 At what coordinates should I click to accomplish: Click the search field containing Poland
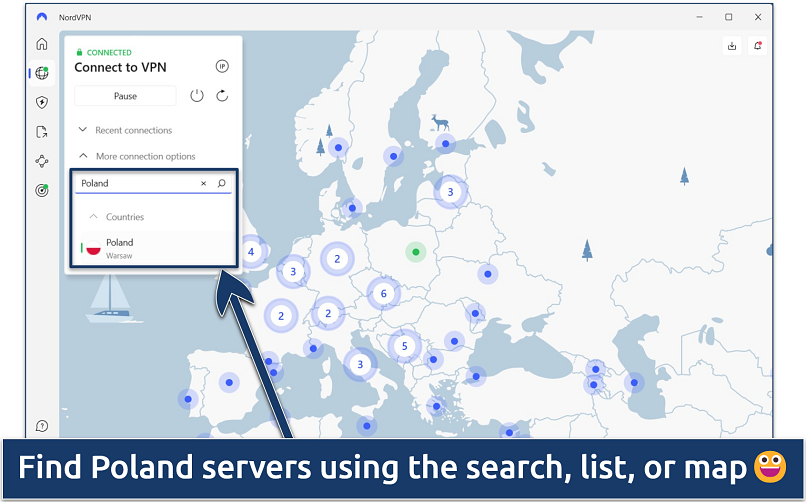coord(135,184)
